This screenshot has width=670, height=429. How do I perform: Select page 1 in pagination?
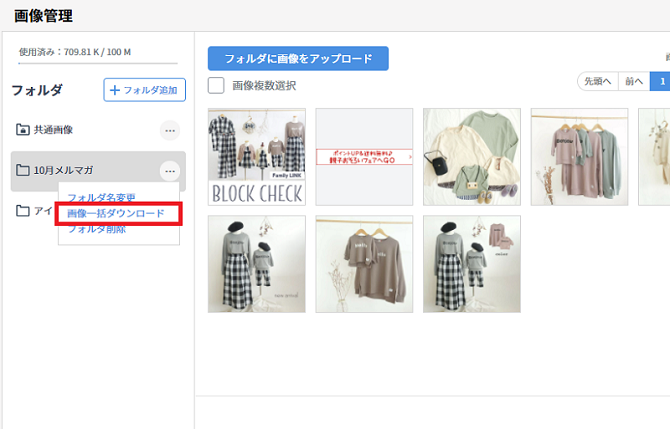[x=661, y=81]
